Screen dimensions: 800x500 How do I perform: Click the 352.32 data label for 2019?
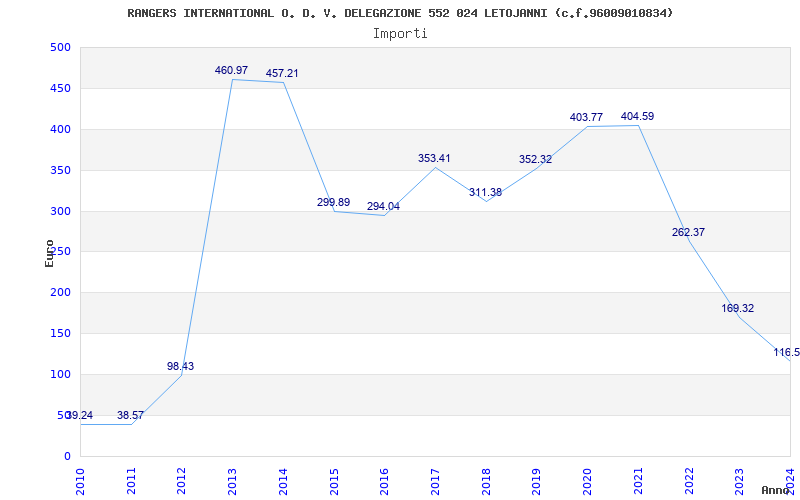pyautogui.click(x=535, y=160)
